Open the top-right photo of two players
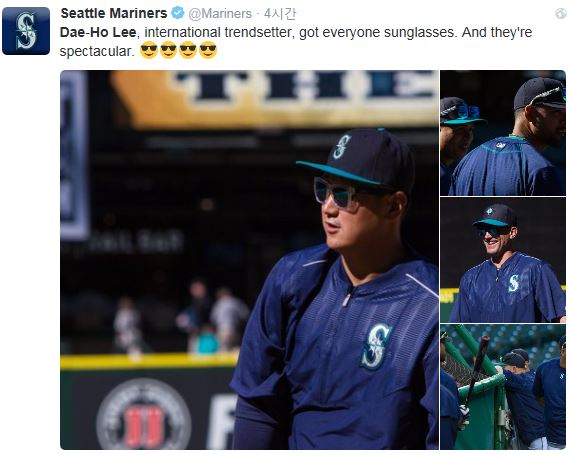This screenshot has height=455, width=569. (x=503, y=133)
